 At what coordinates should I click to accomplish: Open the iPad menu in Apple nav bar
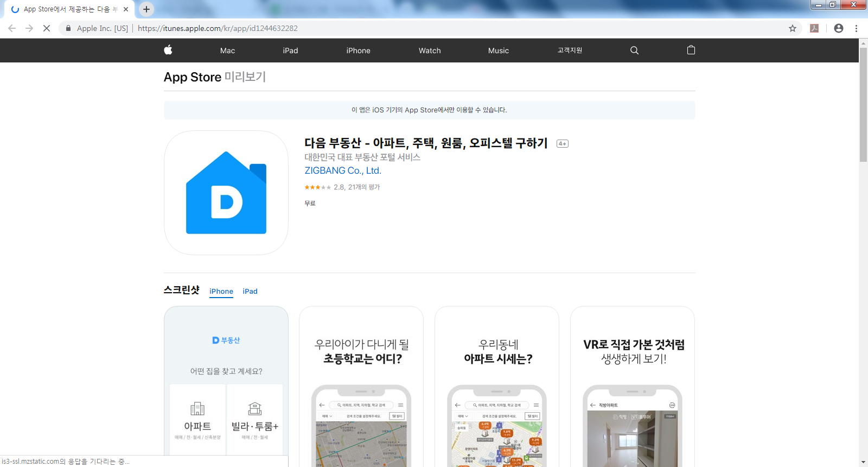pos(290,51)
